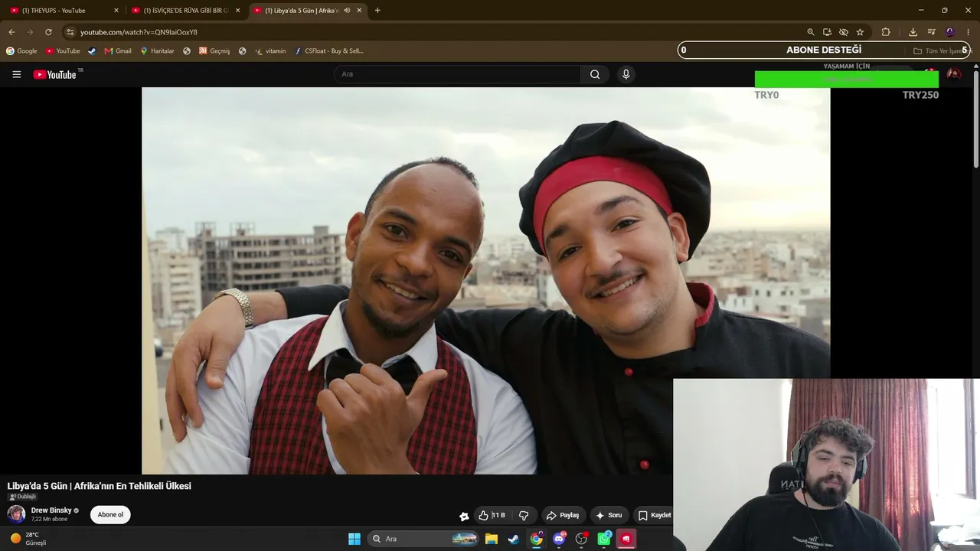This screenshot has width=980, height=551.
Task: Open the Haritalar bookmark
Action: pos(157,51)
